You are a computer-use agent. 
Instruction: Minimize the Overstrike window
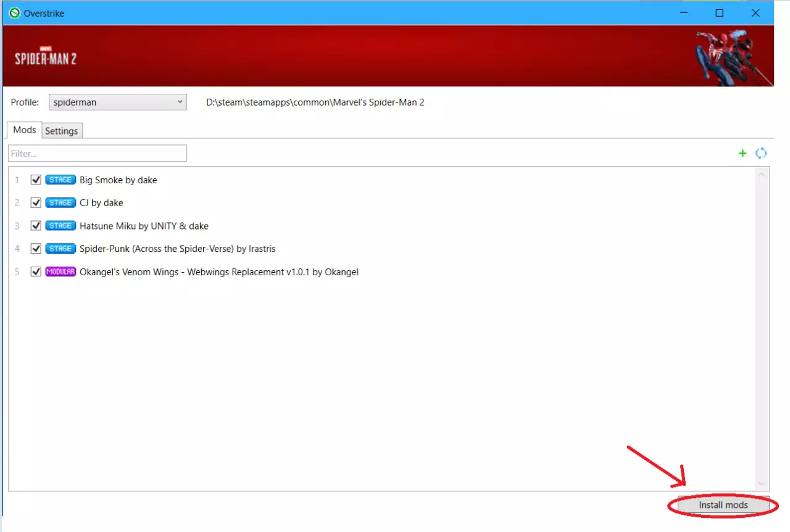tap(683, 13)
